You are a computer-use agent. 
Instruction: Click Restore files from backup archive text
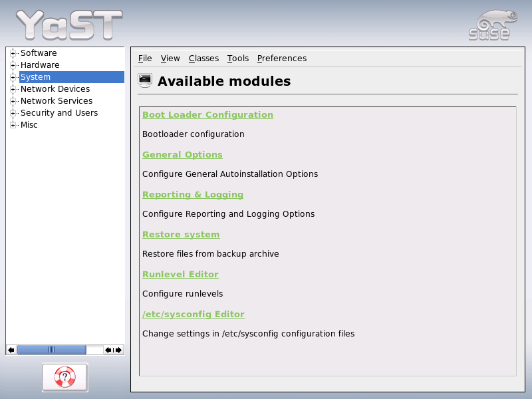click(210, 254)
